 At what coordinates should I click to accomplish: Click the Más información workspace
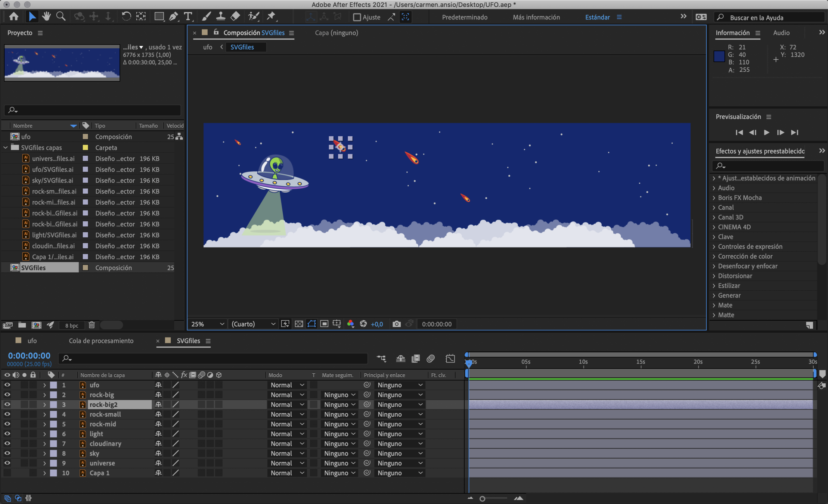tap(536, 17)
